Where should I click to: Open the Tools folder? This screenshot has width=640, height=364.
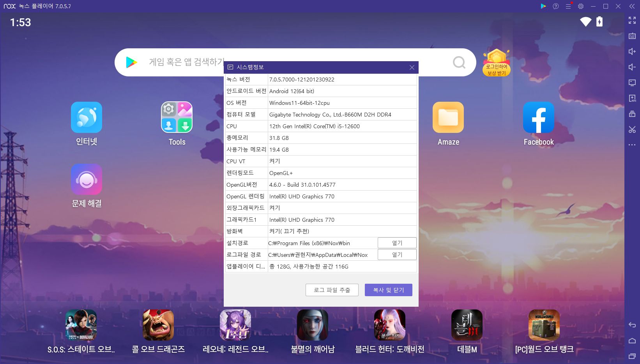click(x=177, y=117)
